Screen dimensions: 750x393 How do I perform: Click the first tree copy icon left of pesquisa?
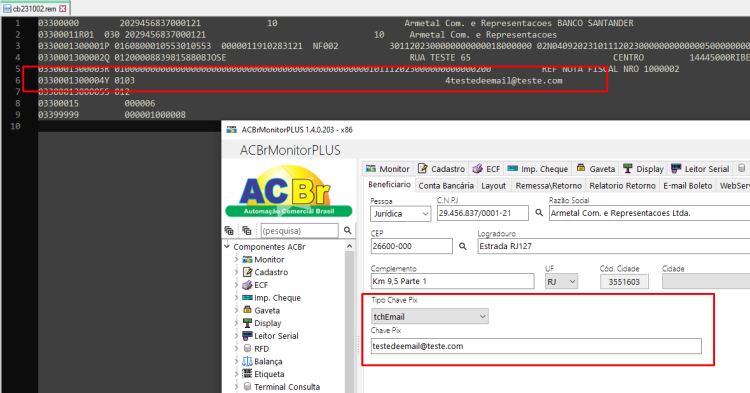(x=229, y=230)
